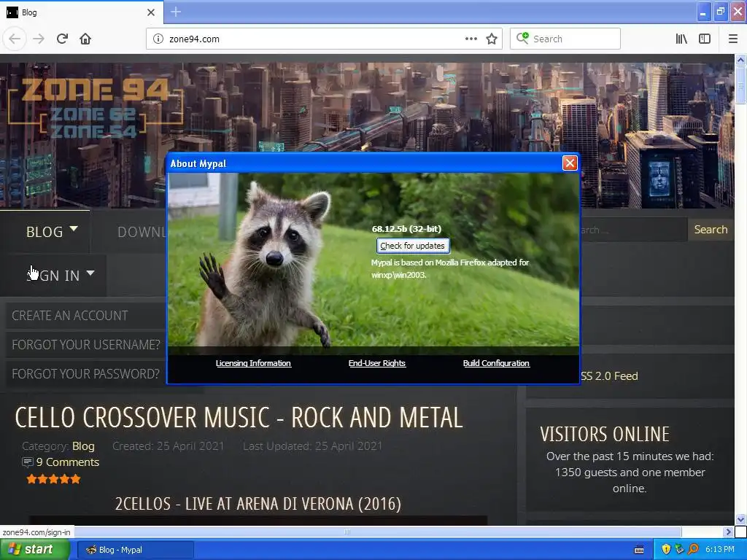This screenshot has width=747, height=560.
Task: Open the Blog category link
Action: click(x=83, y=446)
